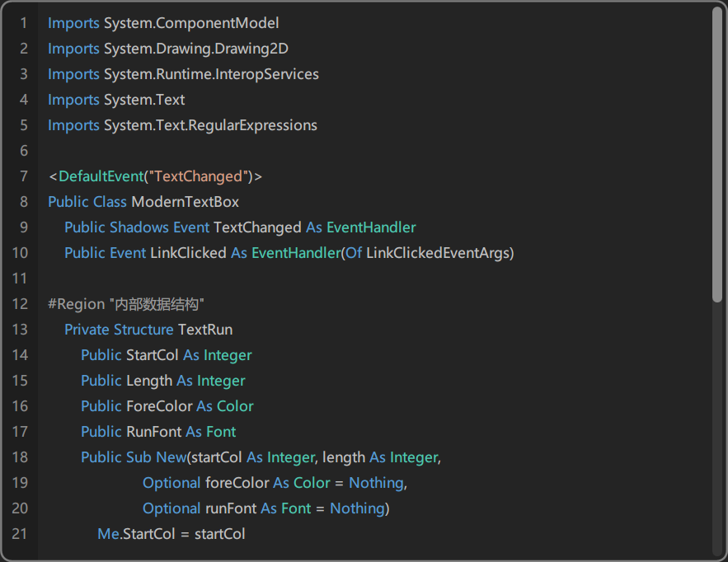Click the Nothing keyword on line 20
The height and width of the screenshot is (562, 728).
[356, 508]
